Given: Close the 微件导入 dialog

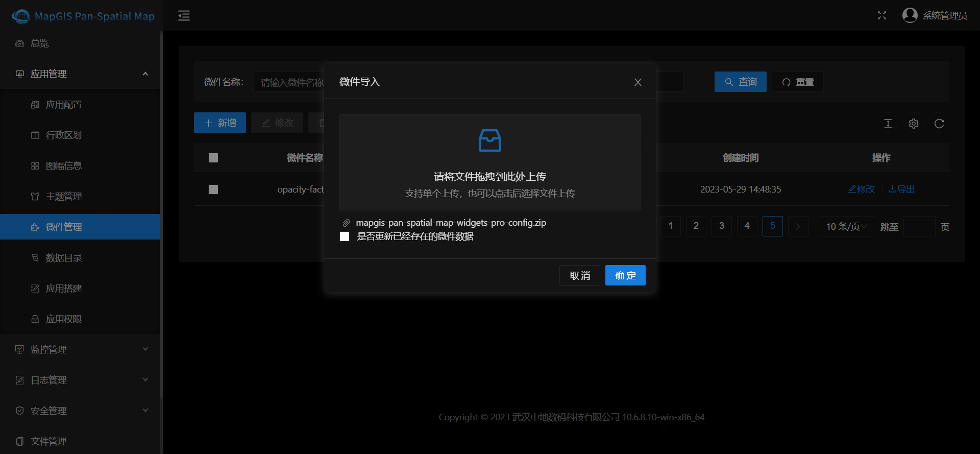Looking at the screenshot, I should click(x=638, y=82).
